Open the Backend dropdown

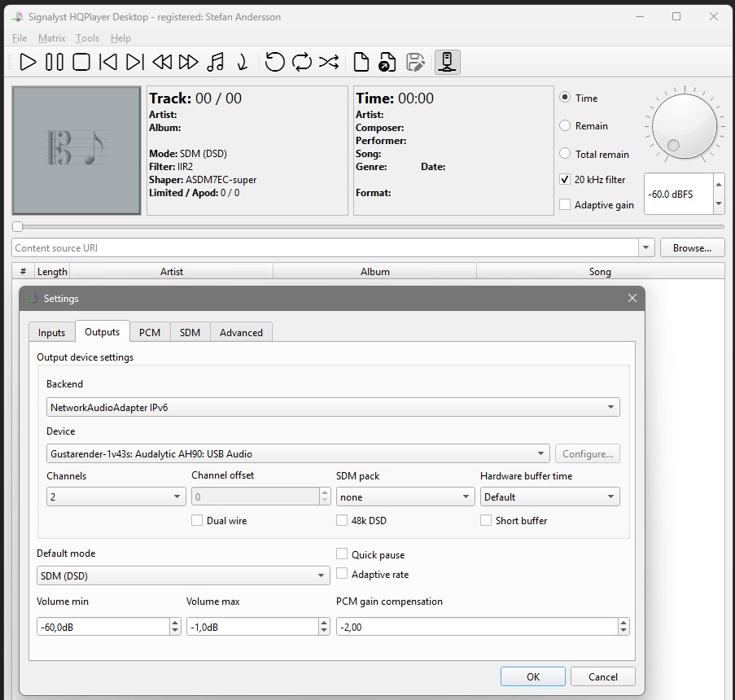point(333,407)
